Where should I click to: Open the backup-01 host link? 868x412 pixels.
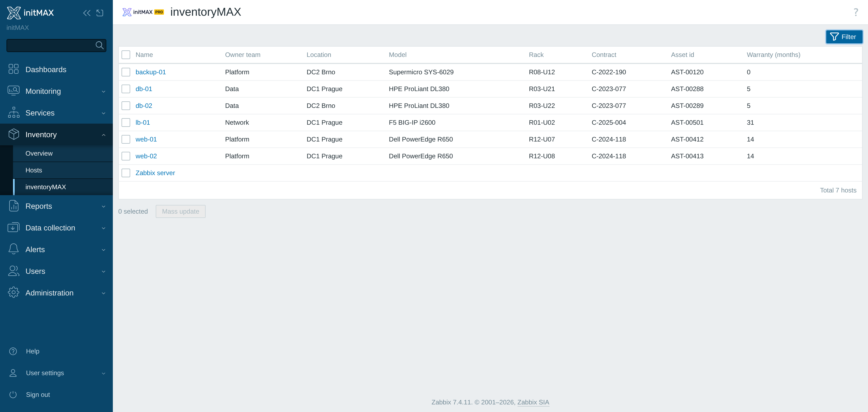click(x=151, y=72)
